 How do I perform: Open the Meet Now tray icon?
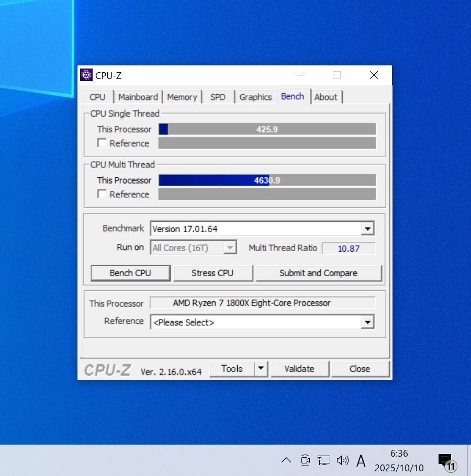point(305,460)
